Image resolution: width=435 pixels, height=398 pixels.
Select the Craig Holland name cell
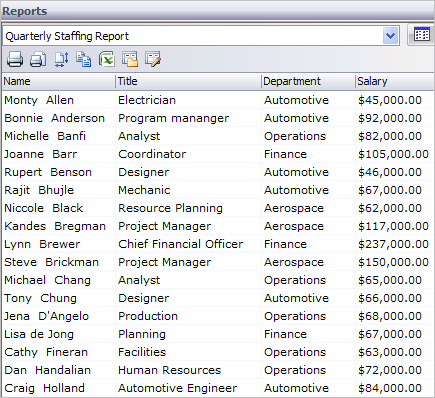[59, 388]
